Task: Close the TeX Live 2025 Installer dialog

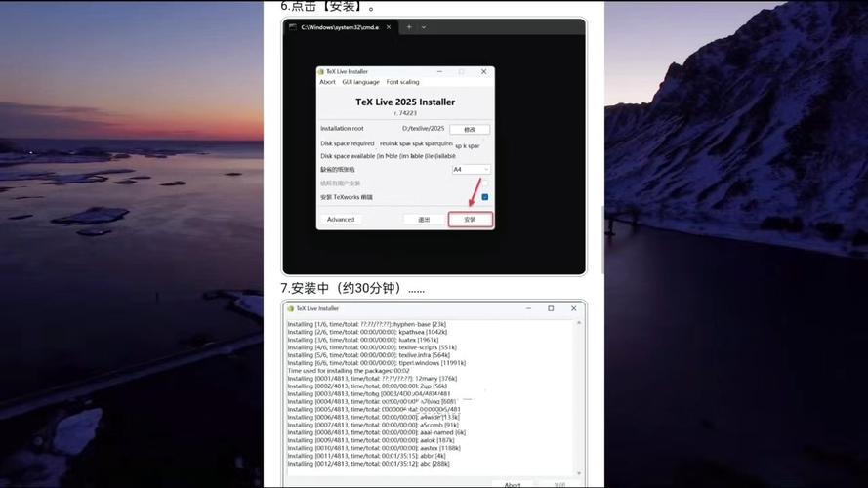Action: [484, 71]
